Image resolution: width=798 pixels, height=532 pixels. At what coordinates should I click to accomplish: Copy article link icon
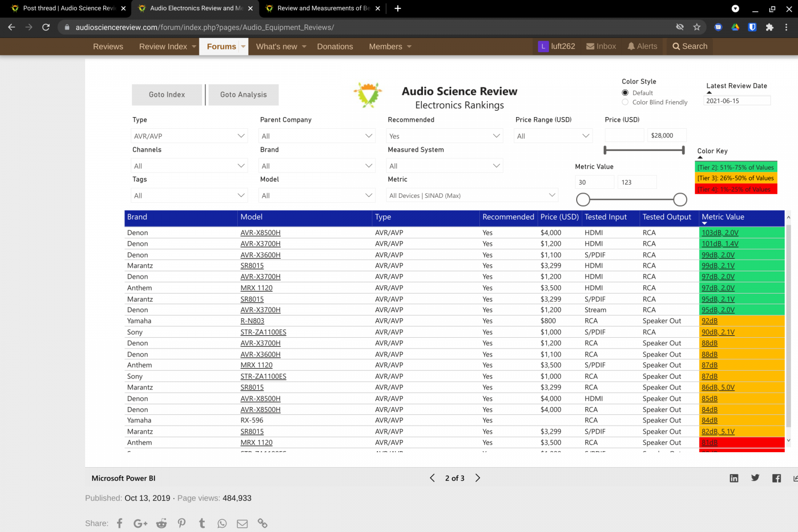(263, 523)
